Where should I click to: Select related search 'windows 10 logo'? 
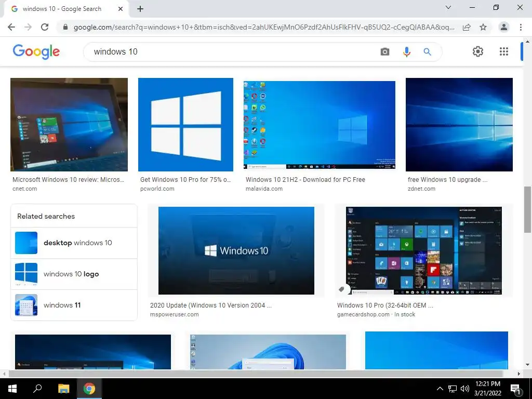[74, 274]
